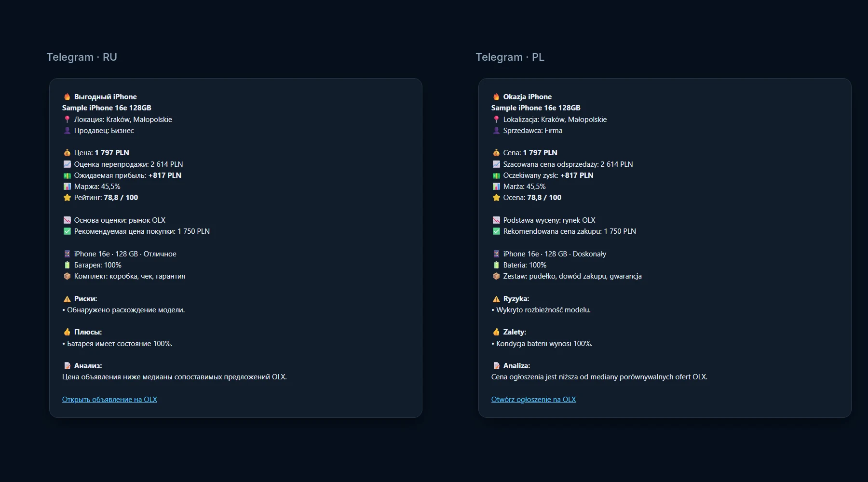
Task: Click the green checkmark beside "Rekomendowana cena zakupu"
Action: coord(496,231)
